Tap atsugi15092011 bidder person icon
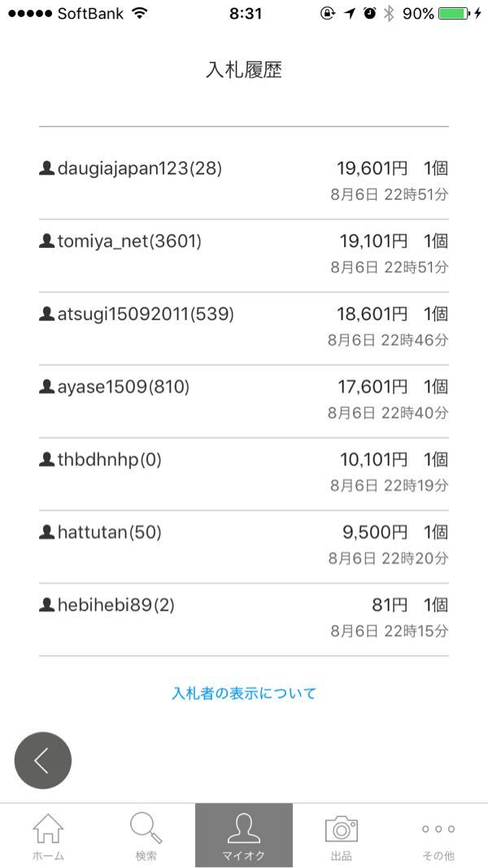Image resolution: width=488 pixels, height=868 pixels. [46, 315]
